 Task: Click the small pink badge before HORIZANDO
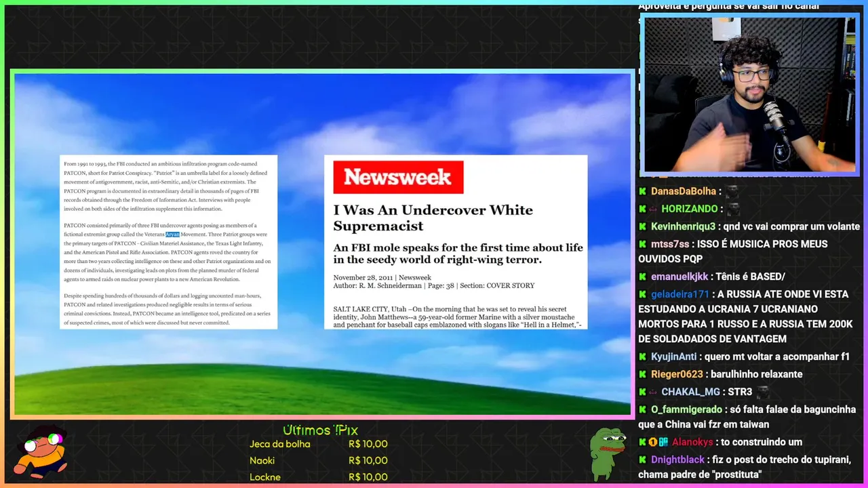(x=653, y=209)
